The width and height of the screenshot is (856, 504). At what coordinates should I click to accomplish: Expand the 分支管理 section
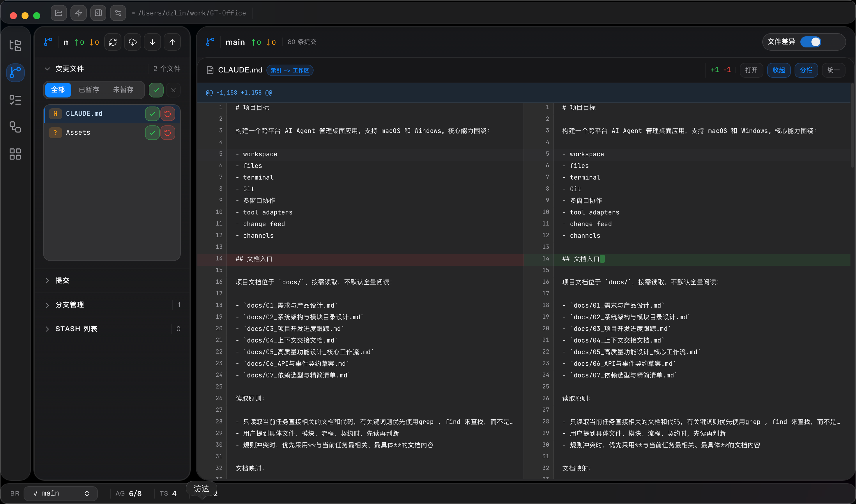[70, 305]
